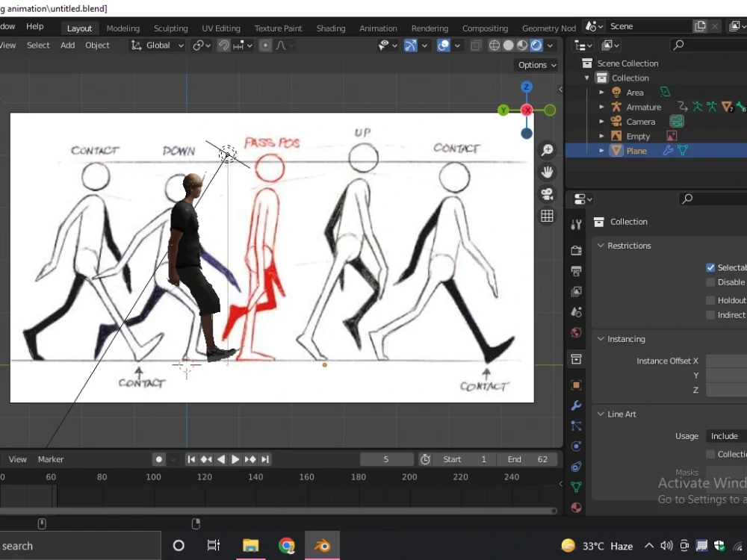
Task: Open the Scene properties tab
Action: (576, 312)
